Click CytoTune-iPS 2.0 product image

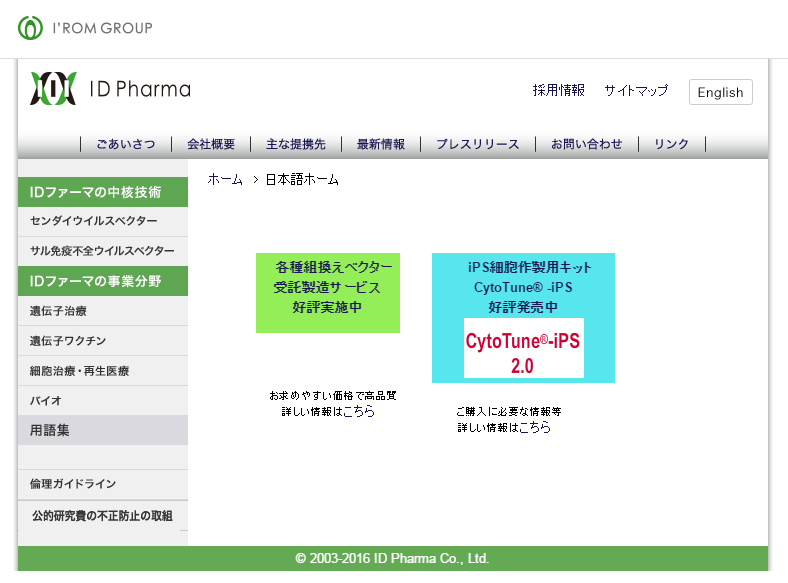tap(523, 348)
